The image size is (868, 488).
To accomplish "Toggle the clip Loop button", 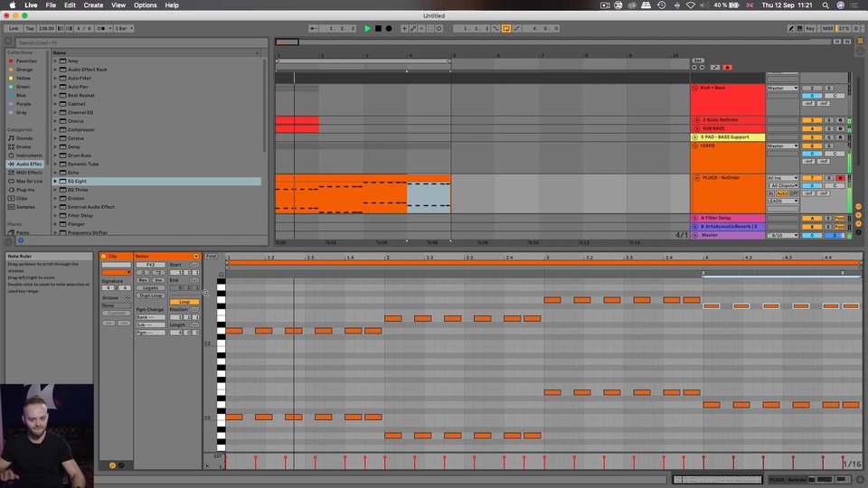I will click(184, 302).
